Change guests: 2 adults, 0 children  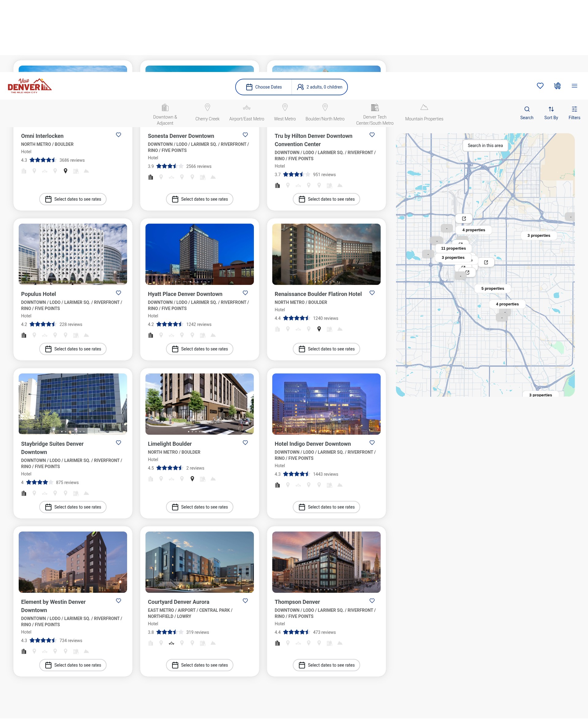point(319,87)
